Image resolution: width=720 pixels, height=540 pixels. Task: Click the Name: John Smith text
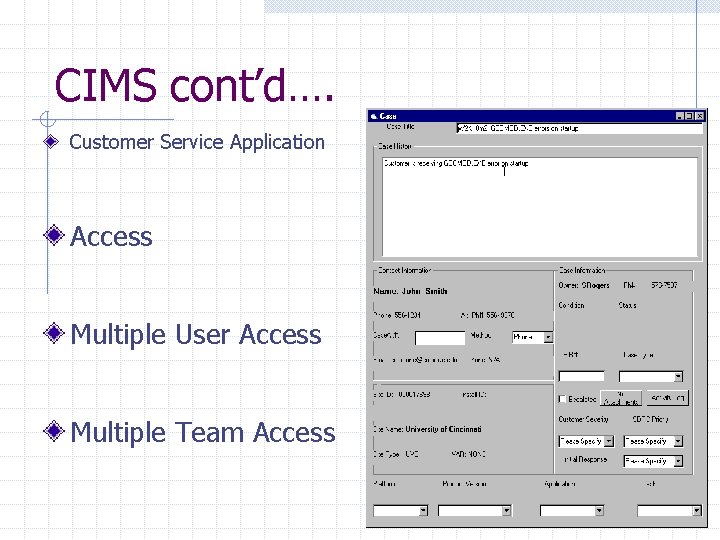pos(410,291)
